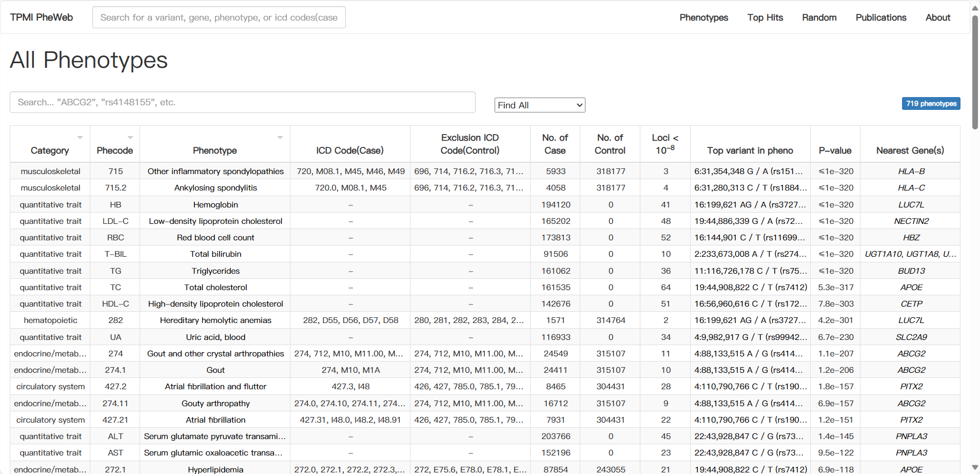Image resolution: width=980 pixels, height=474 pixels.
Task: Open the Random nav item
Action: (x=819, y=17)
